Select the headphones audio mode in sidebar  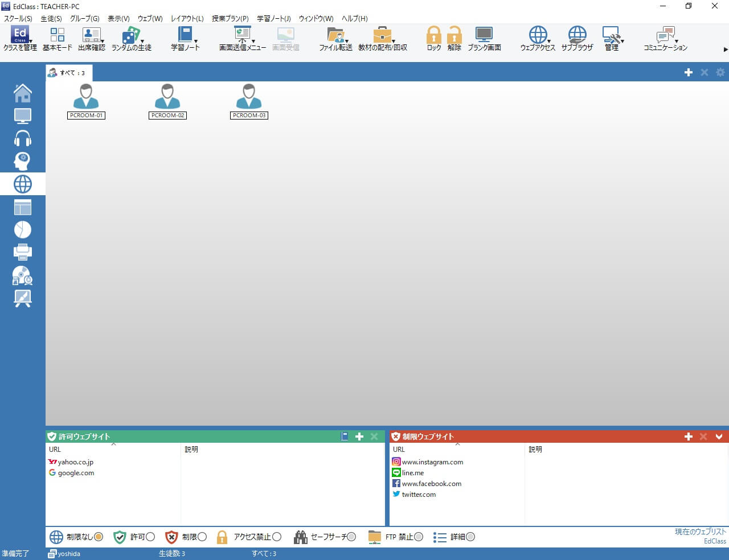click(x=23, y=138)
